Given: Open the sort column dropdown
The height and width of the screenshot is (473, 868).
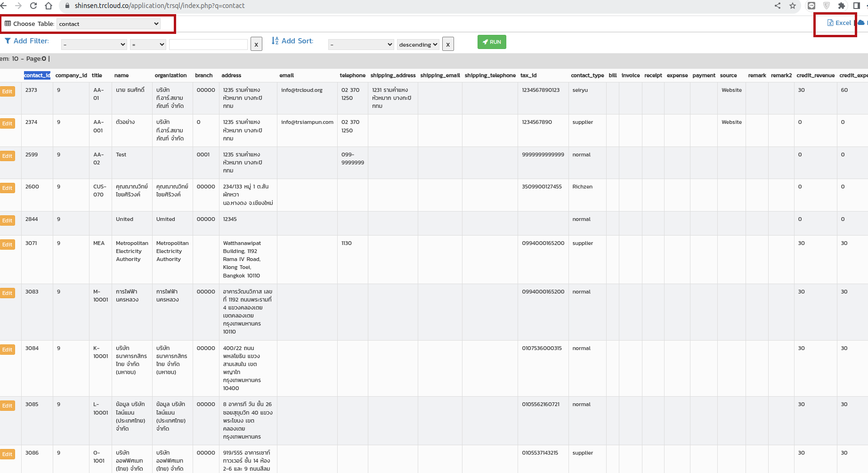Looking at the screenshot, I should [x=361, y=44].
